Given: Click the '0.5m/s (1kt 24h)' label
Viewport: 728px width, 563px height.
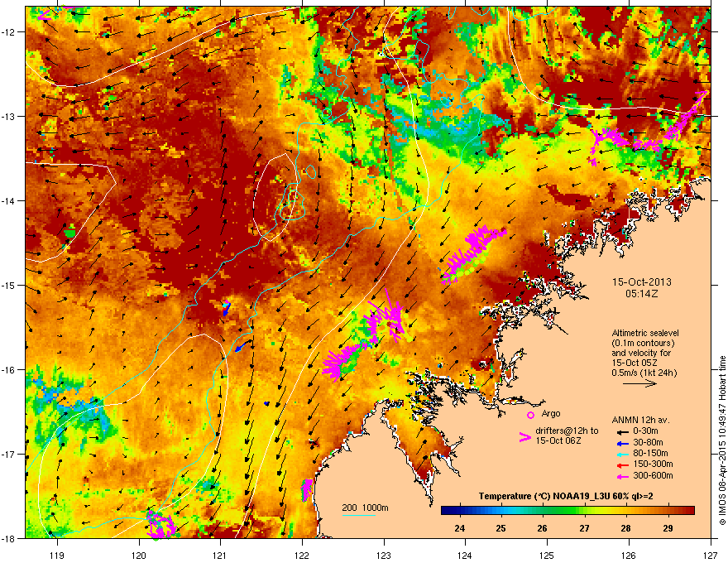Looking at the screenshot, I should (644, 373).
